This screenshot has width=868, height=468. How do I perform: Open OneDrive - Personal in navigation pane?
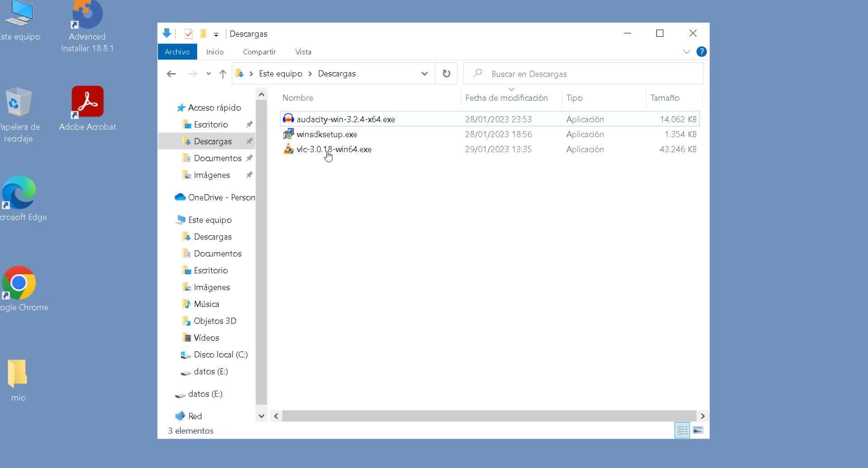tap(215, 197)
